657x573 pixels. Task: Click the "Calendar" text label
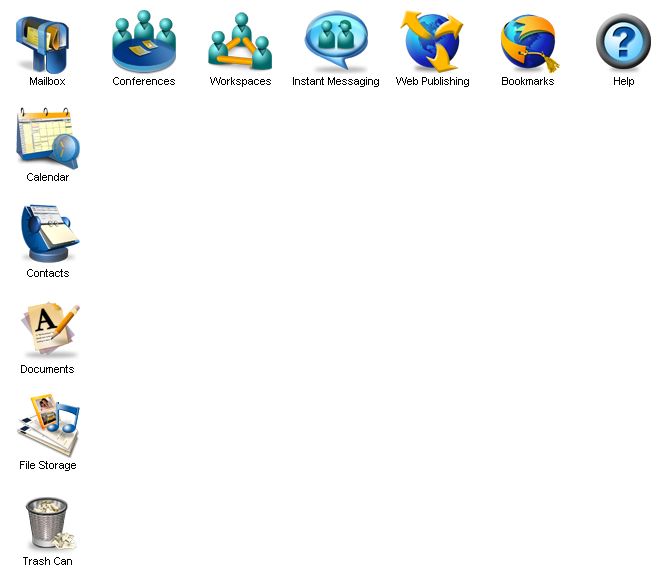(x=48, y=177)
